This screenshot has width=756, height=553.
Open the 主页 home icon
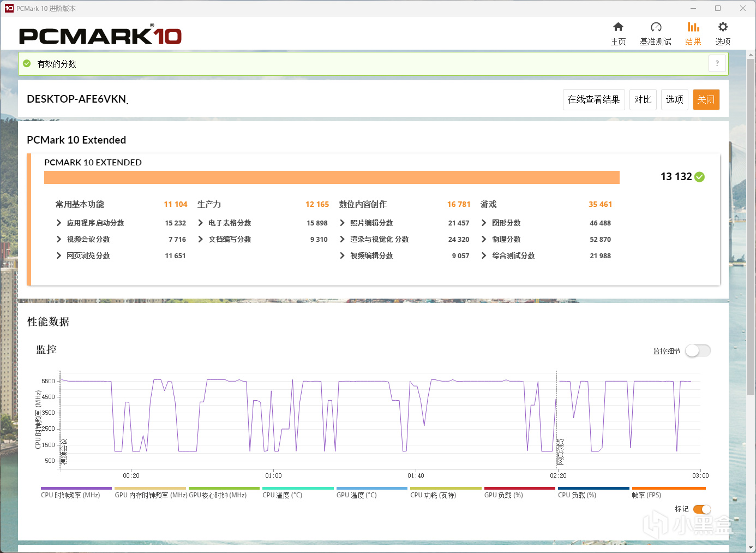(x=618, y=27)
